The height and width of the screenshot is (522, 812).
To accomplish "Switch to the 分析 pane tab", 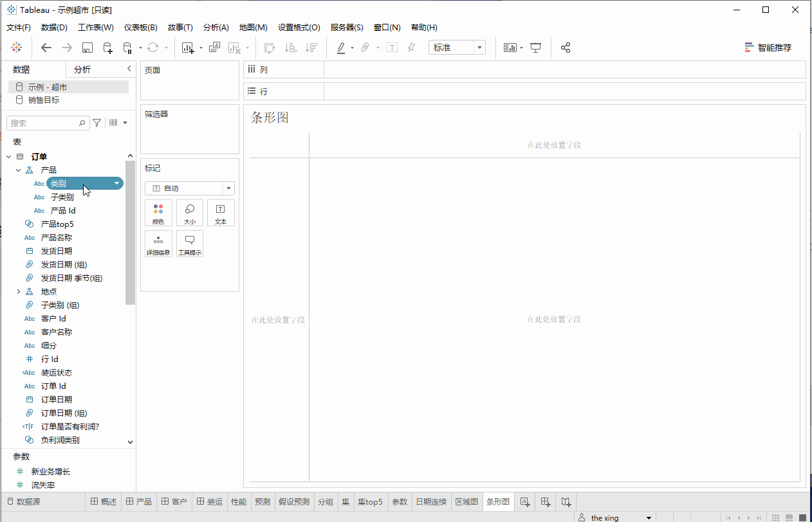I will pos(82,69).
